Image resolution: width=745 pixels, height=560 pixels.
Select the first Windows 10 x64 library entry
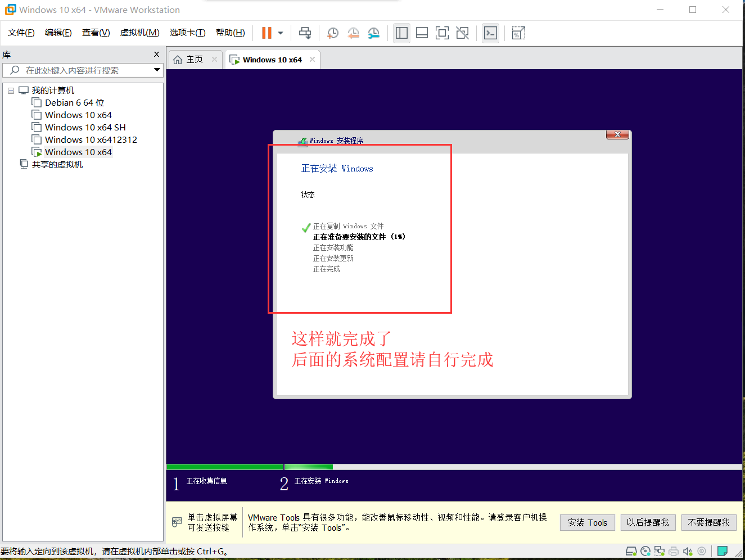(x=78, y=115)
